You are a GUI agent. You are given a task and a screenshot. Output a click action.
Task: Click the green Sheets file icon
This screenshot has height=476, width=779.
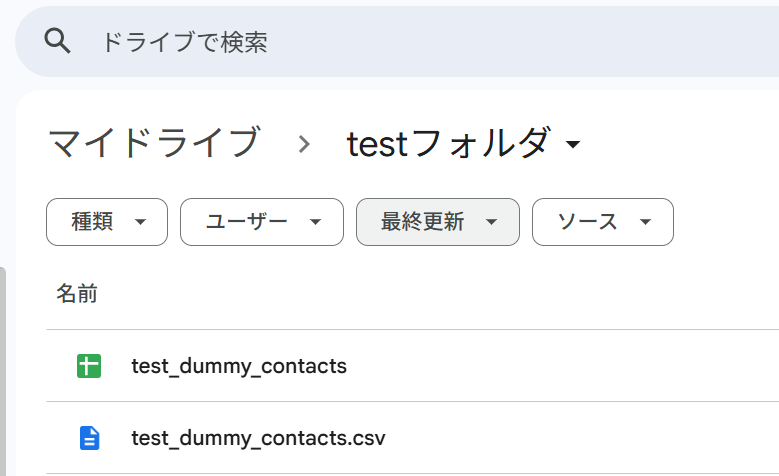pyautogui.click(x=89, y=366)
